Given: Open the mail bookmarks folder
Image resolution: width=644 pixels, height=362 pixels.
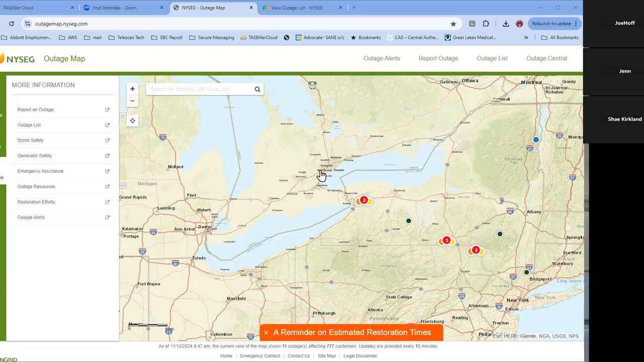Looking at the screenshot, I should (x=93, y=38).
